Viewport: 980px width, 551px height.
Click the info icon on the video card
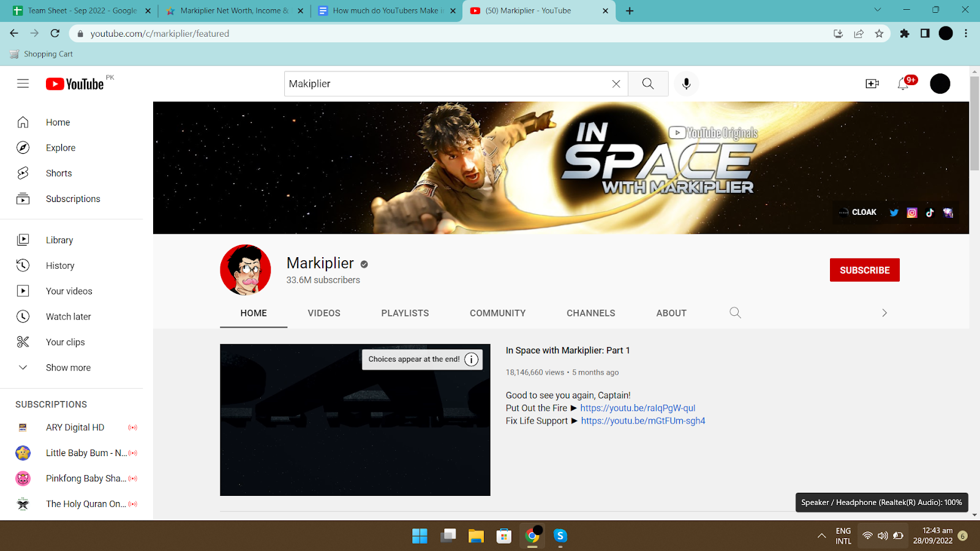(471, 359)
